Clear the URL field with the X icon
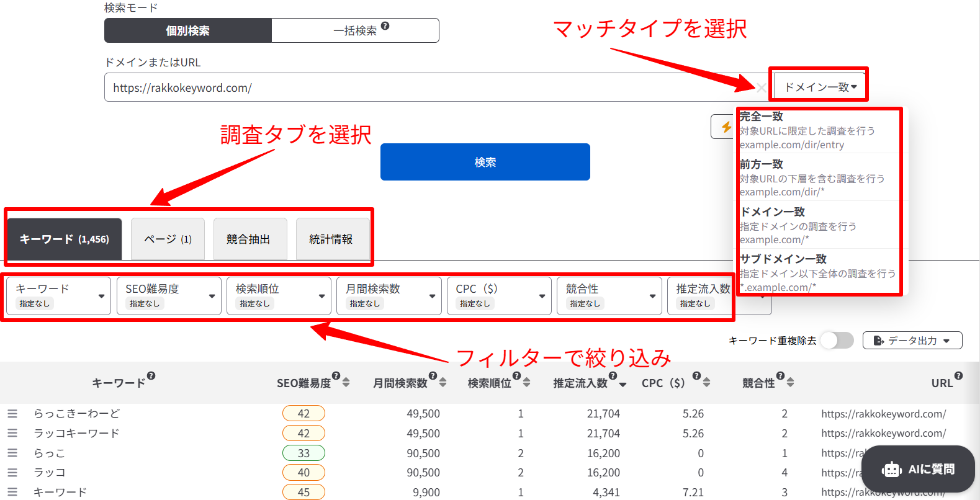980x500 pixels. coord(761,87)
